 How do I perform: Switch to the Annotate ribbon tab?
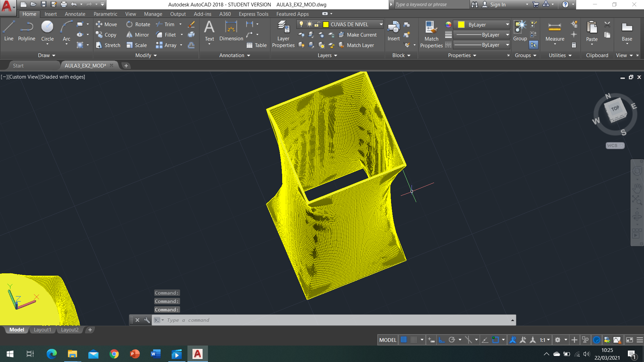point(75,14)
